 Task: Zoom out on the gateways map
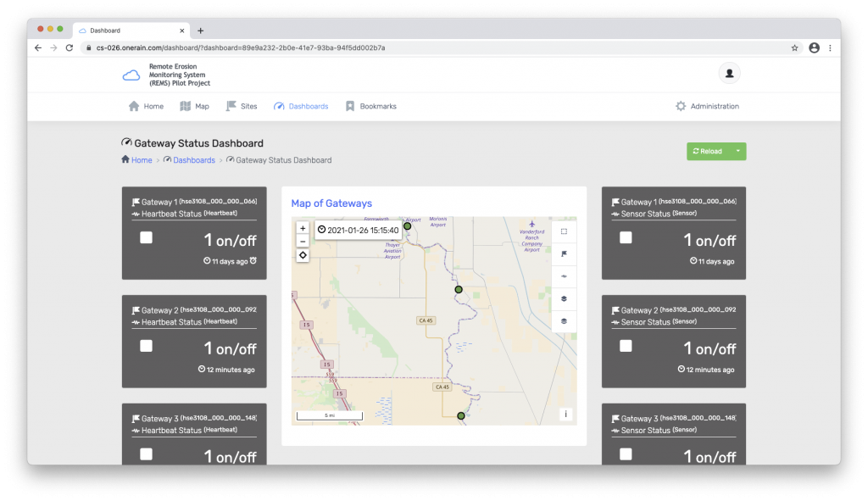[303, 242]
